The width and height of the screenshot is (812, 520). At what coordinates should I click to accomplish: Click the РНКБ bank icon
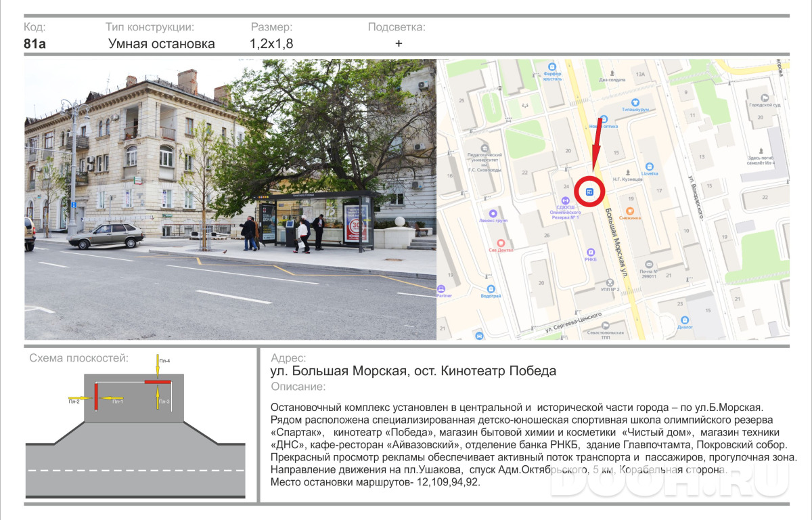(590, 252)
